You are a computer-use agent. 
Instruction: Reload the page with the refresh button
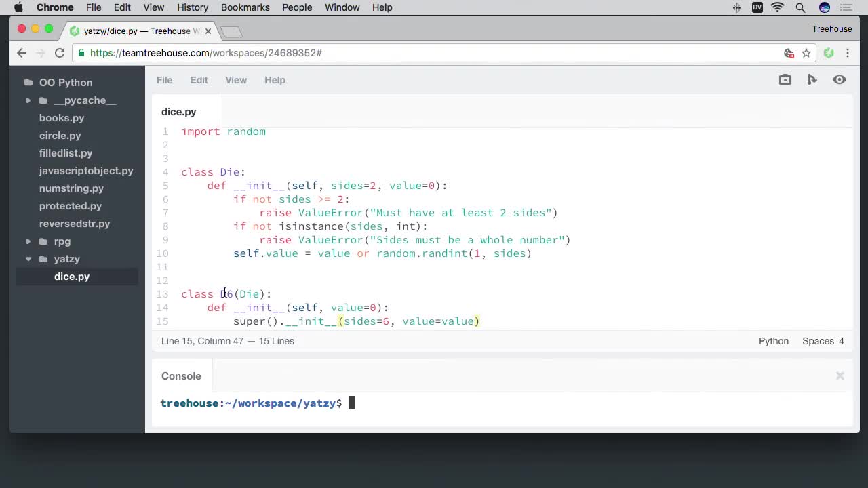(x=60, y=52)
